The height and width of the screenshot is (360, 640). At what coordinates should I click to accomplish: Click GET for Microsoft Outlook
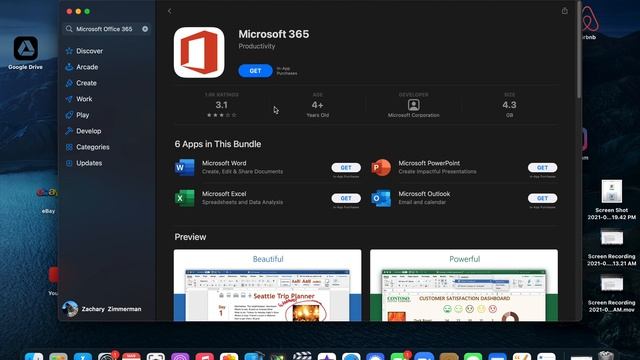click(542, 198)
